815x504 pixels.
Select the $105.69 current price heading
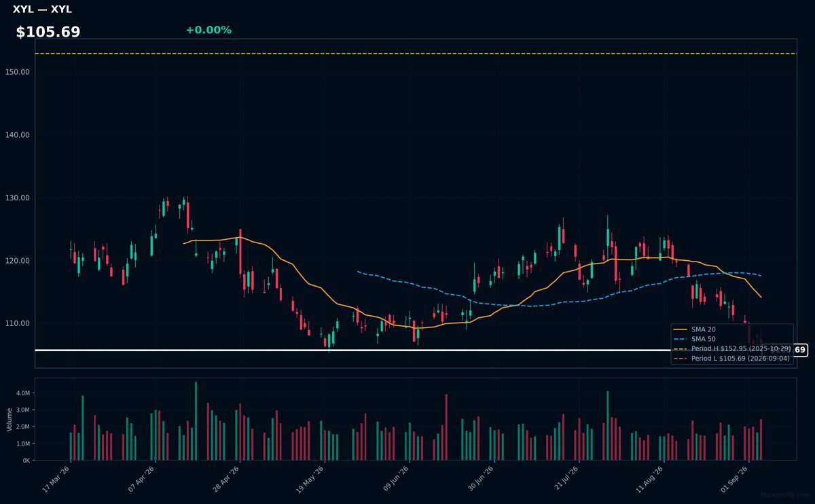pyautogui.click(x=48, y=32)
